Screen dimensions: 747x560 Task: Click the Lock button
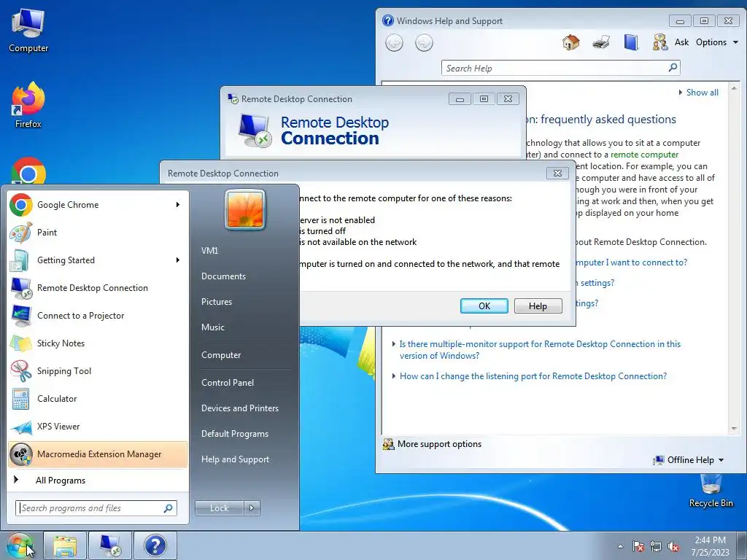219,508
